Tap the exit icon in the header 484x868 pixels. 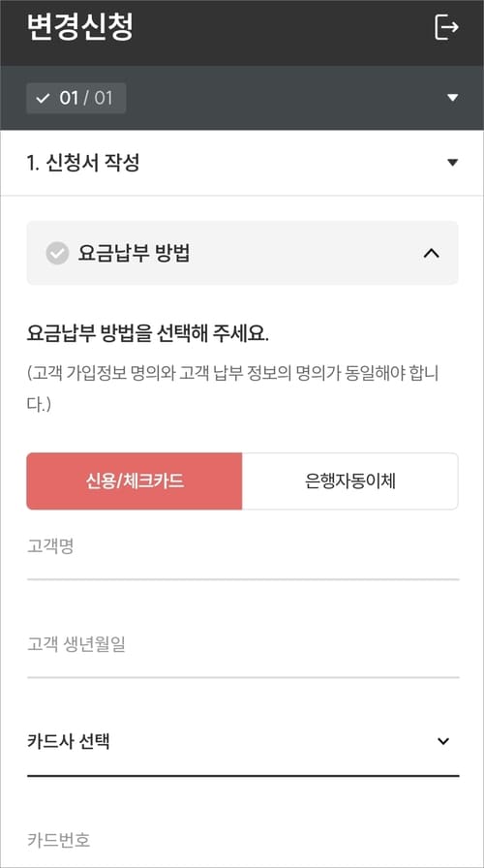(446, 27)
